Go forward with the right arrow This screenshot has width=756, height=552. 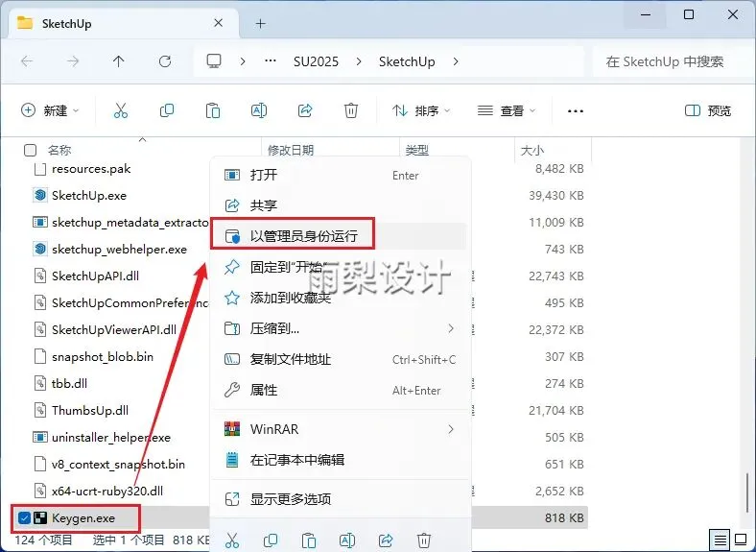(73, 61)
